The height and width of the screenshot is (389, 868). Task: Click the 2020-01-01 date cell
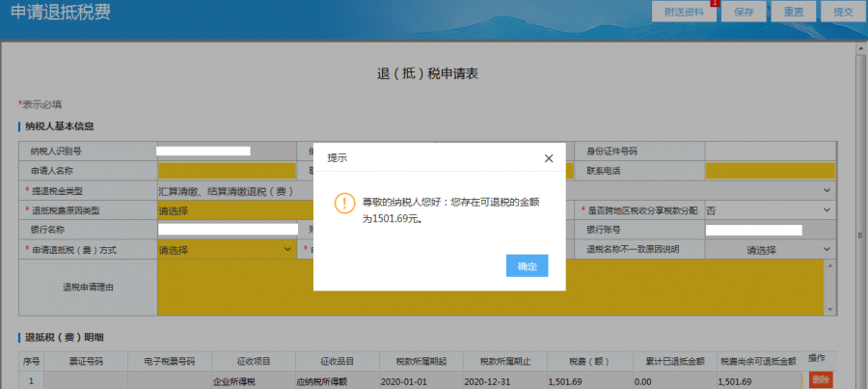(x=421, y=381)
